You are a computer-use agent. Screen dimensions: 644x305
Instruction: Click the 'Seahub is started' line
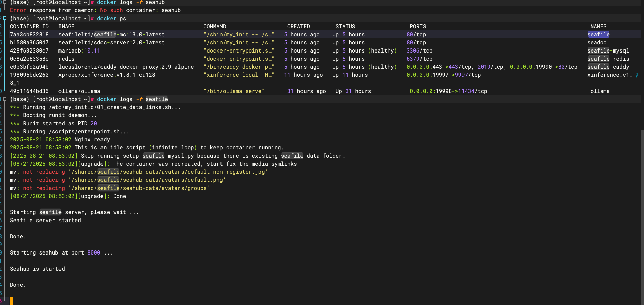coord(37,269)
